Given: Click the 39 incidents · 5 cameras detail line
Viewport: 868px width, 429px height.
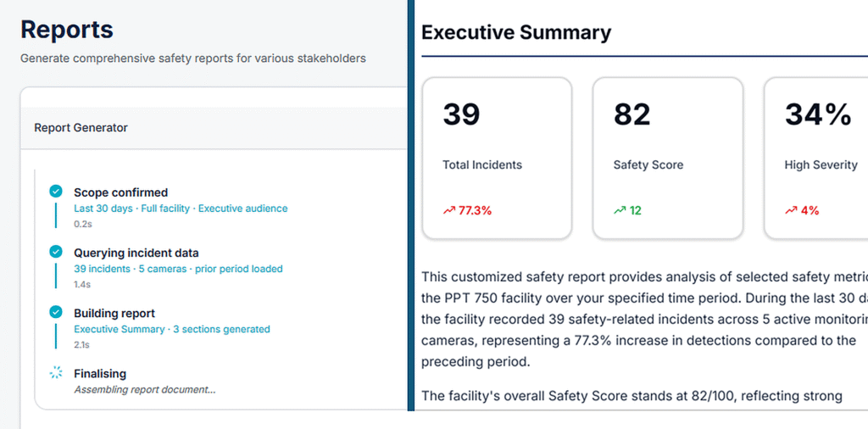Looking at the screenshot, I should click(x=178, y=269).
